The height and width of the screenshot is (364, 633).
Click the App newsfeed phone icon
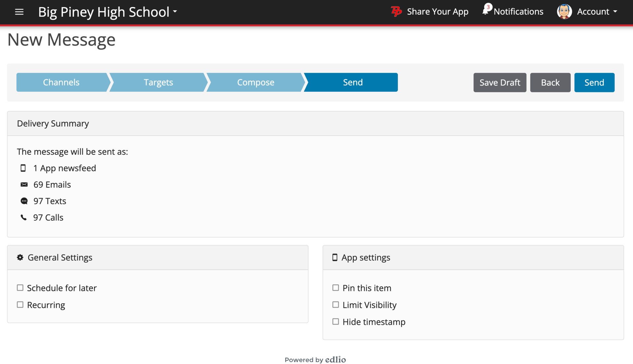(23, 168)
